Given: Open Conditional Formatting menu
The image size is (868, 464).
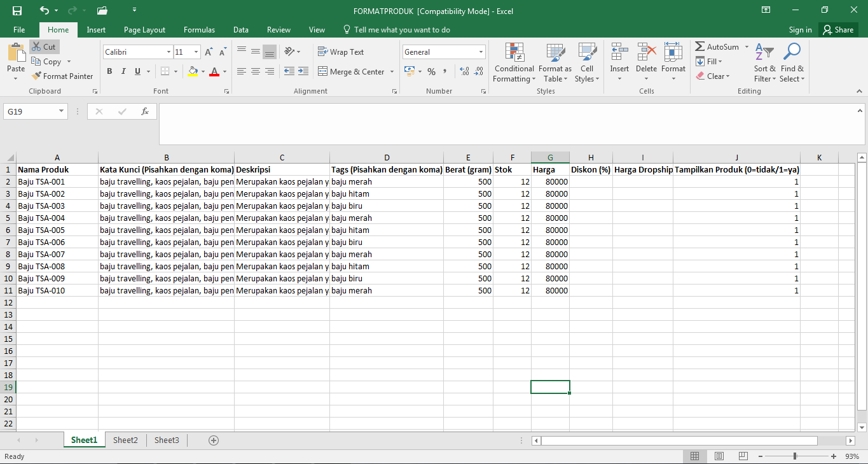Looking at the screenshot, I should tap(514, 62).
